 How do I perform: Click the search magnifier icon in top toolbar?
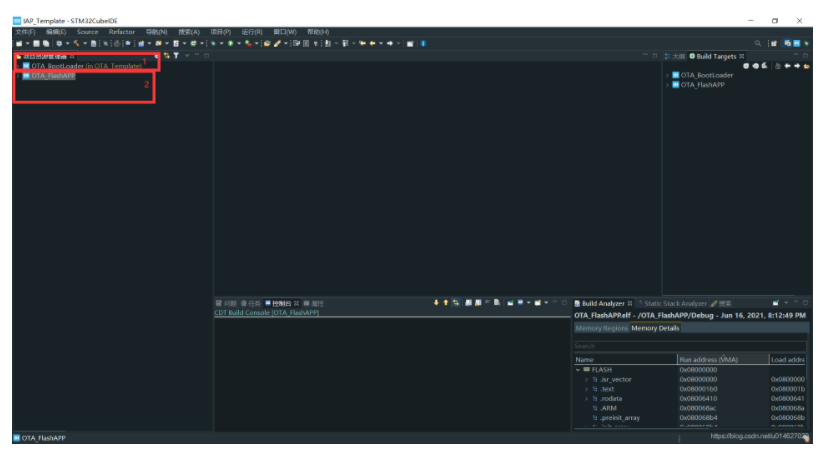(758, 43)
